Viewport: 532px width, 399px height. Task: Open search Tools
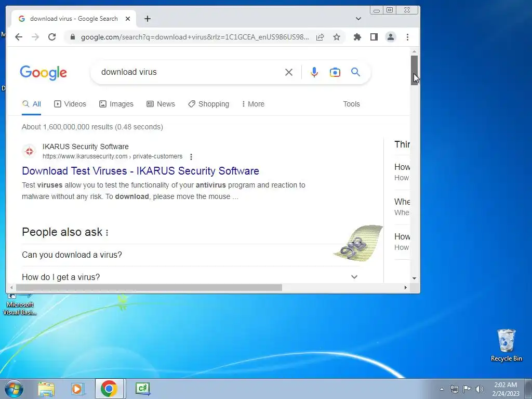click(x=351, y=104)
